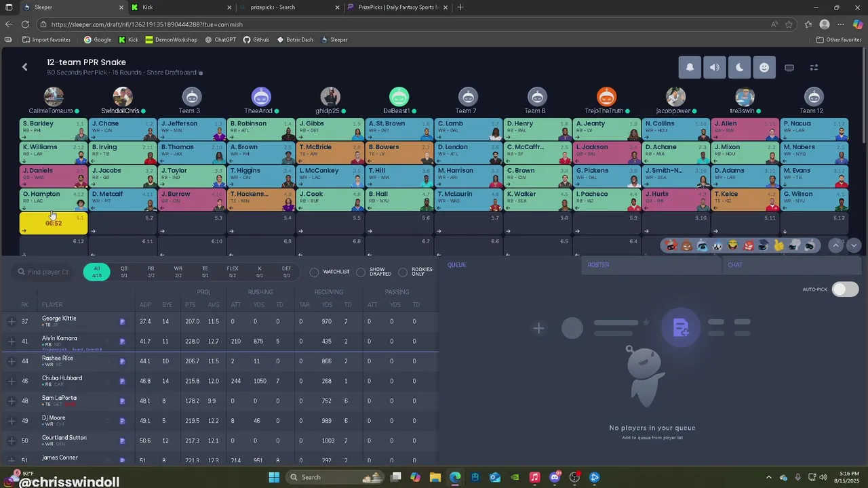This screenshot has width=868, height=488.
Task: Switch to the Roster tab
Action: pyautogui.click(x=651, y=265)
